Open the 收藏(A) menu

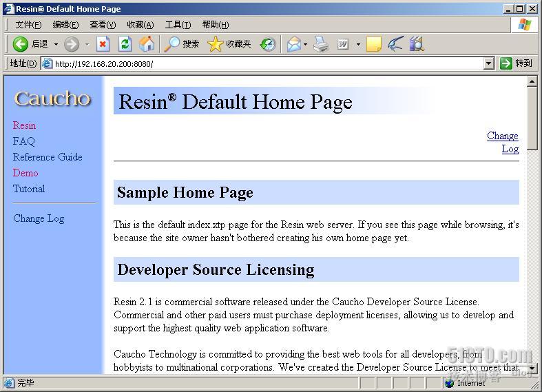(140, 25)
